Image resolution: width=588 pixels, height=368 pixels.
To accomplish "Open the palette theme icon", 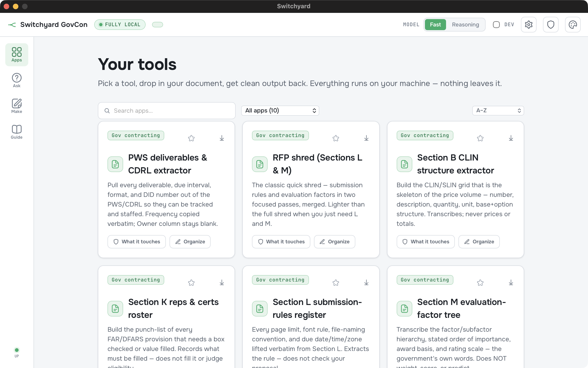I will (573, 25).
